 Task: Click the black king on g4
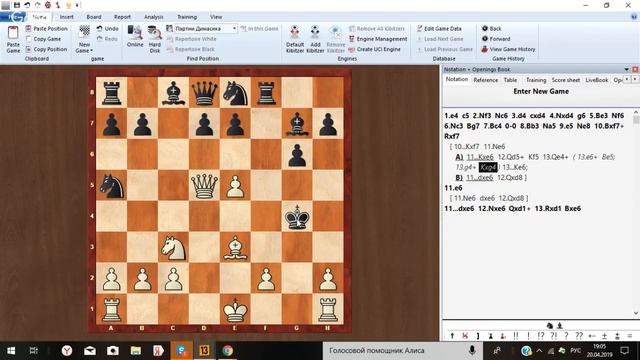click(x=297, y=217)
